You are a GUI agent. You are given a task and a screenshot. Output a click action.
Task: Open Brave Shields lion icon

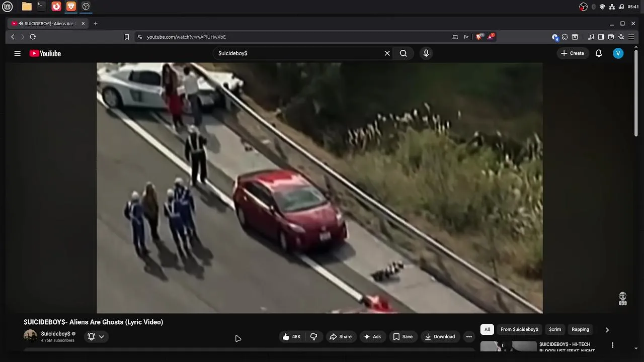479,37
